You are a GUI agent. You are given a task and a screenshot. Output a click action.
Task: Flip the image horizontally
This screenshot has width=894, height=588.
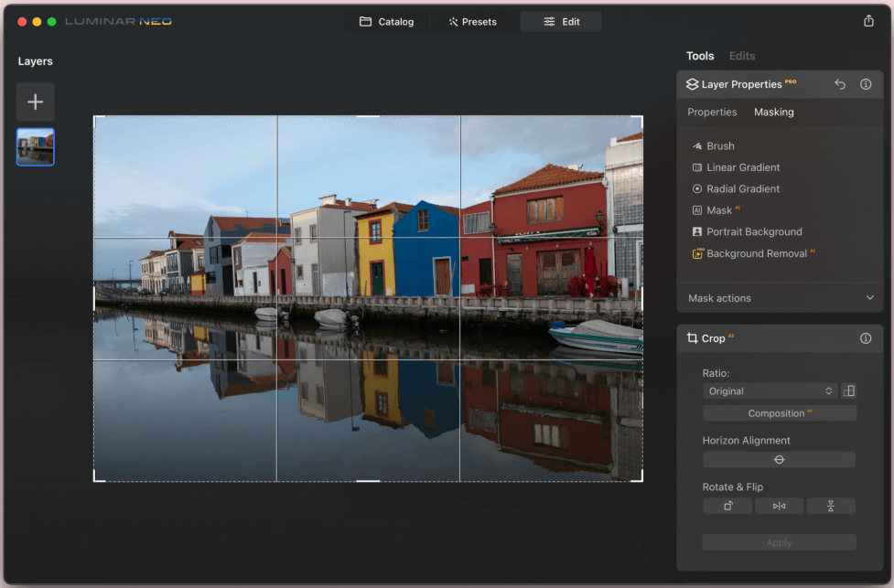tap(779, 506)
